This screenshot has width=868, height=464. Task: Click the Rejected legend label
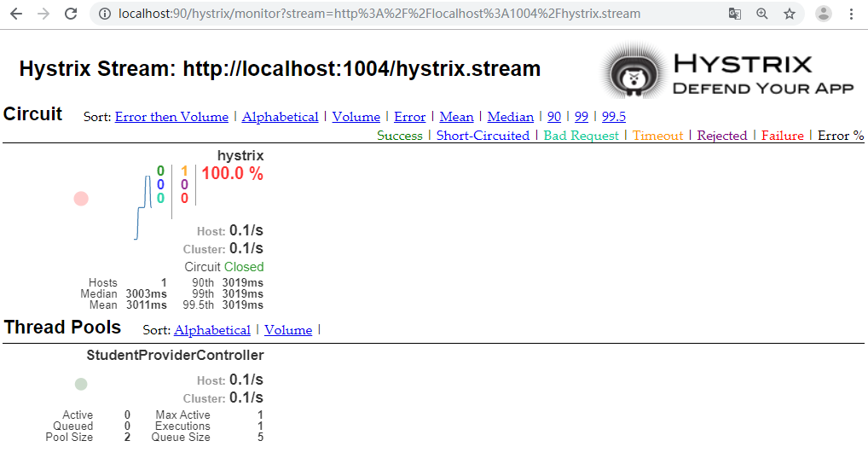(x=722, y=136)
